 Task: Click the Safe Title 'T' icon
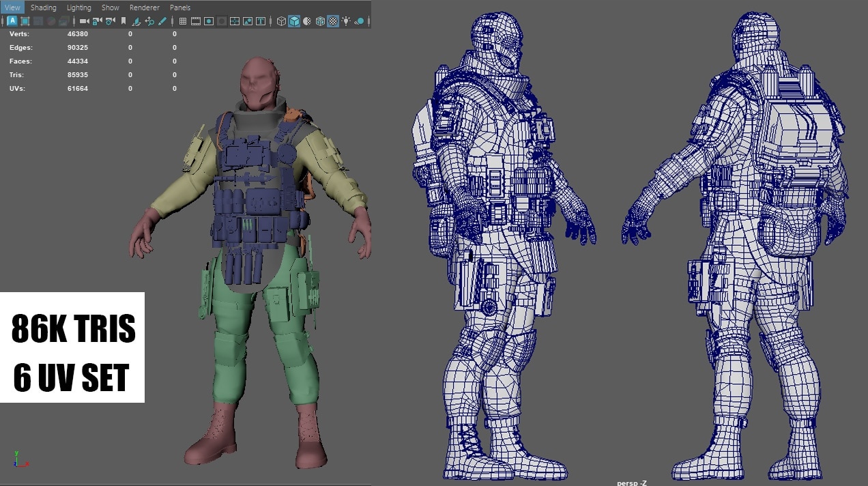(x=261, y=21)
